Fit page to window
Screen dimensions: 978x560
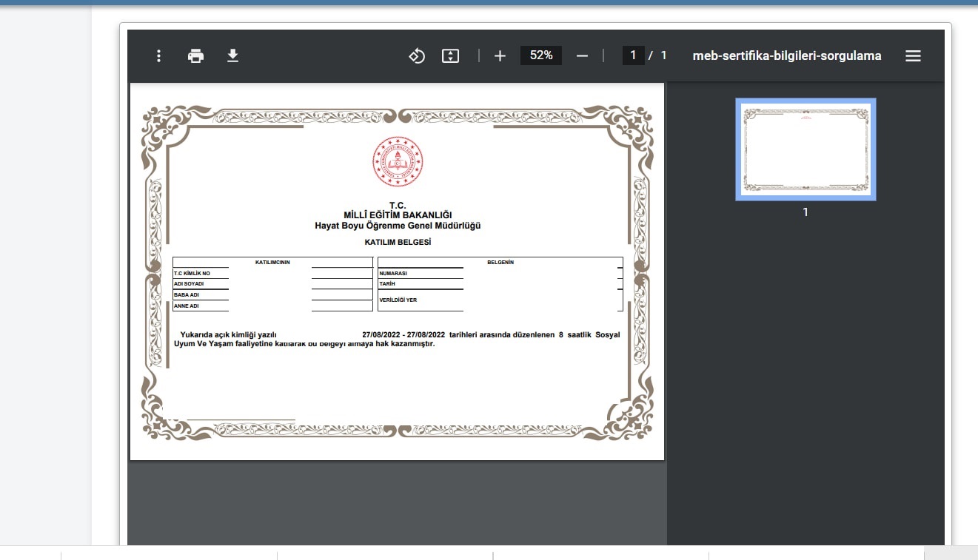coord(450,55)
